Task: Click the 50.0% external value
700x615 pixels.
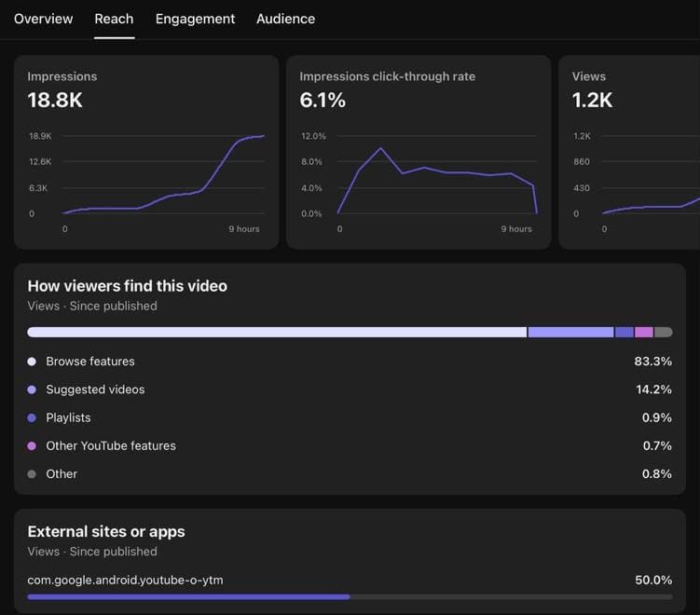Action: (653, 581)
